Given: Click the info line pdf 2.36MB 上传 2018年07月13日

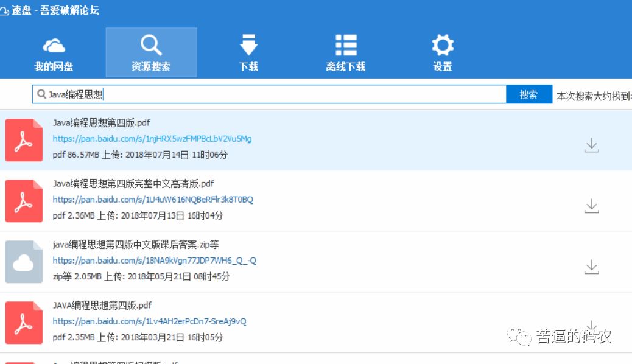Looking at the screenshot, I should [138, 215].
